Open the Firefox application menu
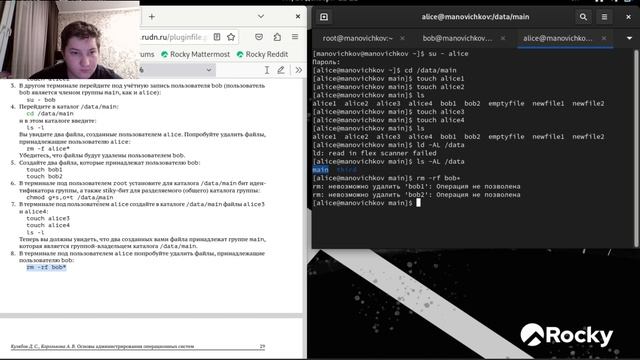The width and height of the screenshot is (640, 360). (295, 37)
